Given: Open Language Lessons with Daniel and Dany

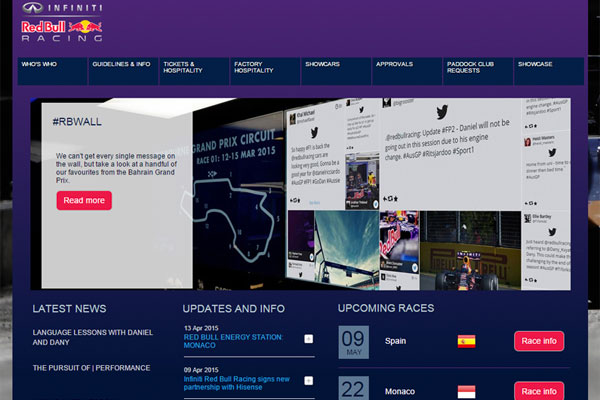Looking at the screenshot, I should click(x=93, y=337).
